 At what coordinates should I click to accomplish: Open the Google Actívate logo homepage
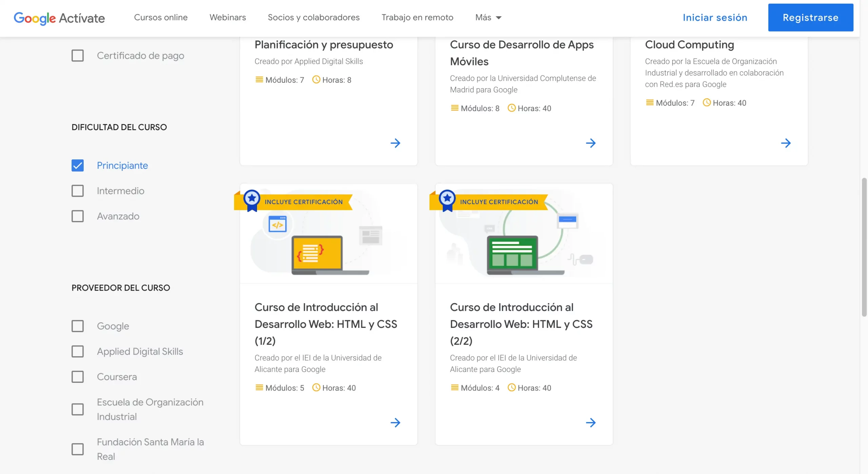pyautogui.click(x=59, y=18)
